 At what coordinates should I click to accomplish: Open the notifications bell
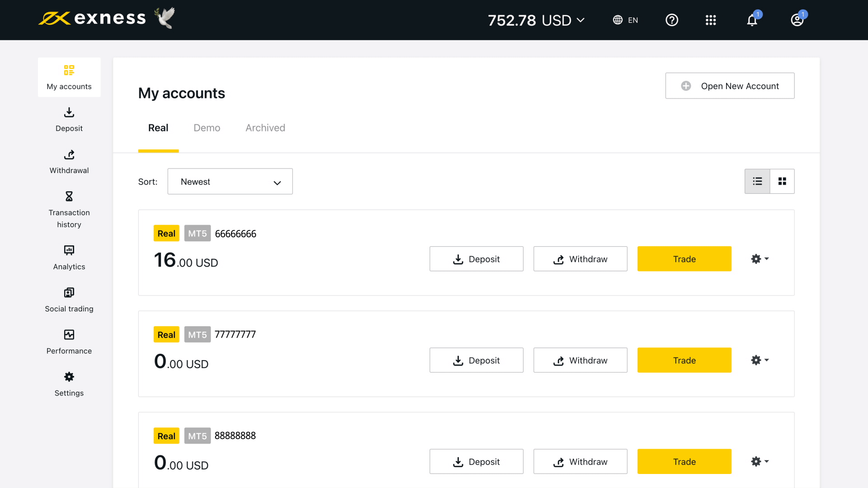coord(752,20)
